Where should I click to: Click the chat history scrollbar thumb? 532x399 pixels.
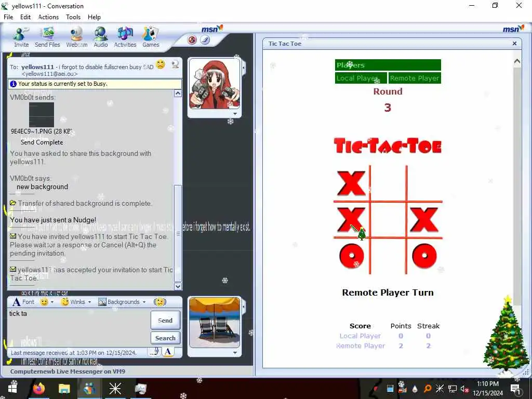tap(178, 233)
